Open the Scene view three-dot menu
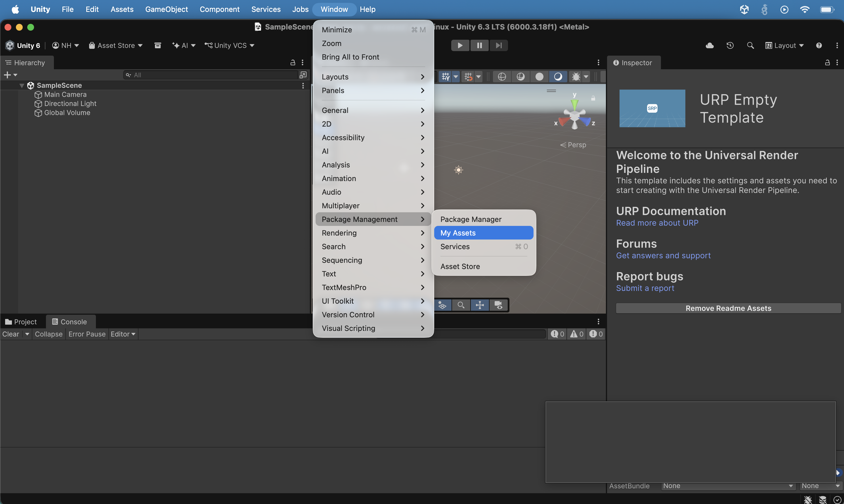844x504 pixels. pos(598,62)
